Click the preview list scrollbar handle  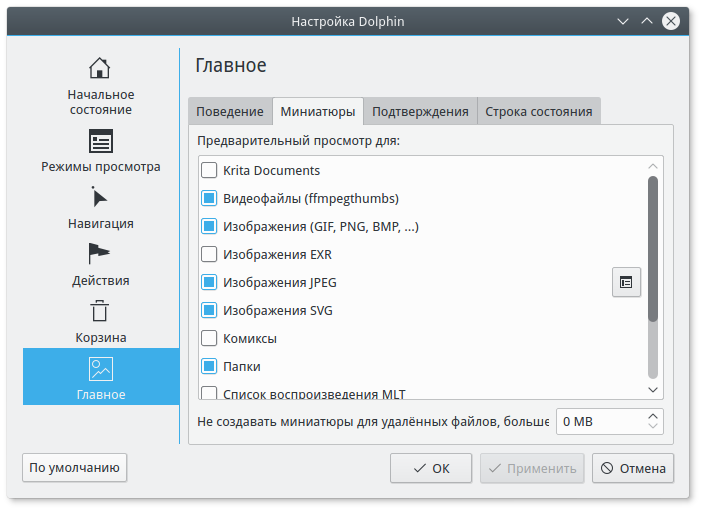(653, 249)
